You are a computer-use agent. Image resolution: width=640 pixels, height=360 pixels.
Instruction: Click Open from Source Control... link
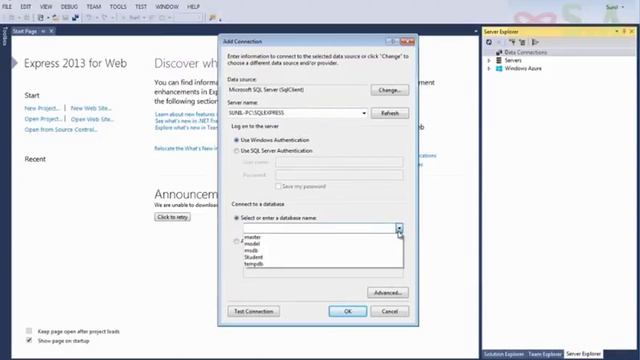coord(61,129)
